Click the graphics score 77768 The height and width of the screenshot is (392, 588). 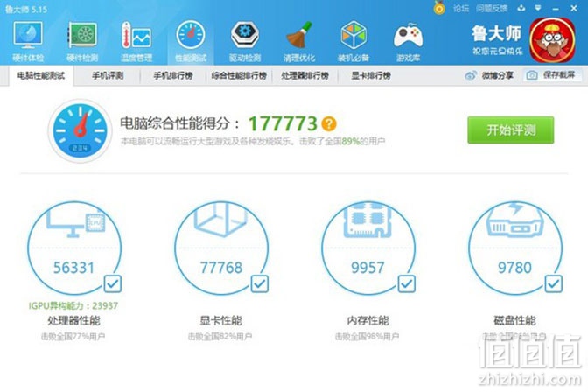pyautogui.click(x=221, y=268)
